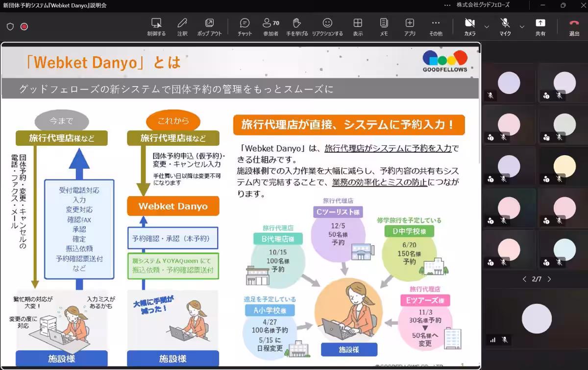Click the muted mic icon in bottom large tile

(504, 340)
